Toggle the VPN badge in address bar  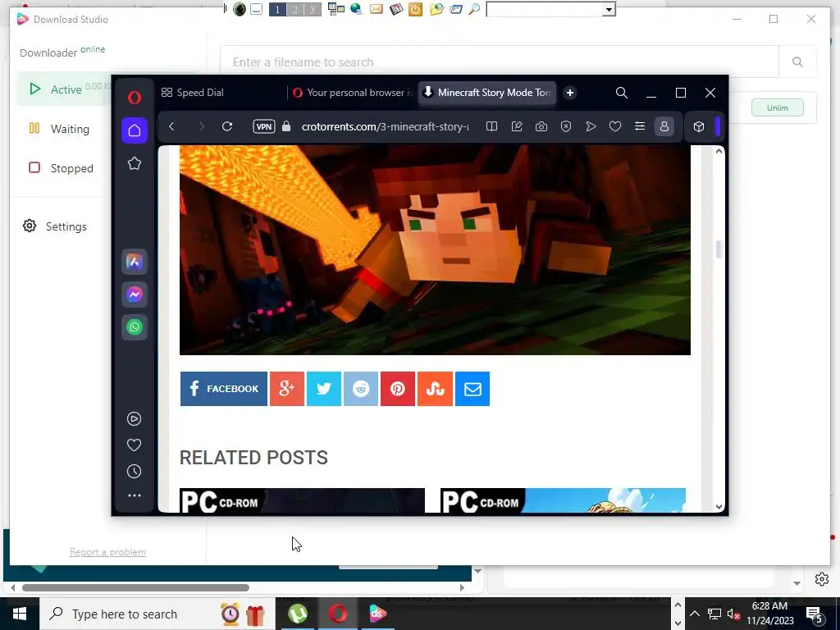(264, 126)
